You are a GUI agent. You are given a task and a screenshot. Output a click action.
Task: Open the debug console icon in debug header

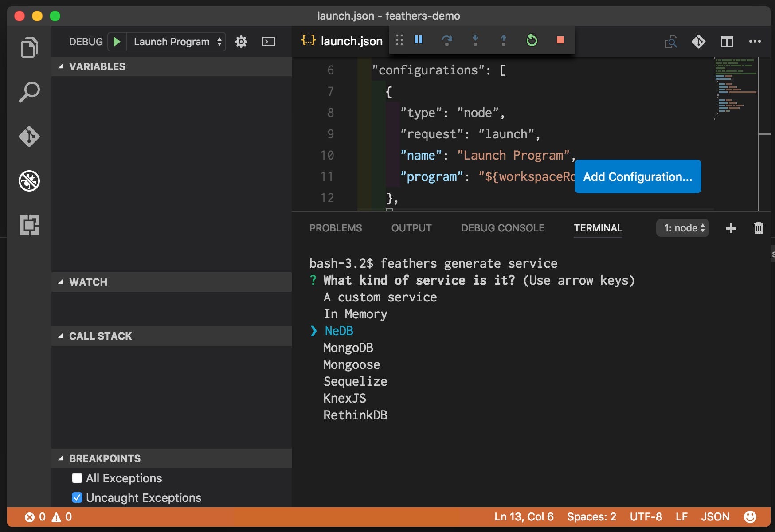tap(269, 42)
